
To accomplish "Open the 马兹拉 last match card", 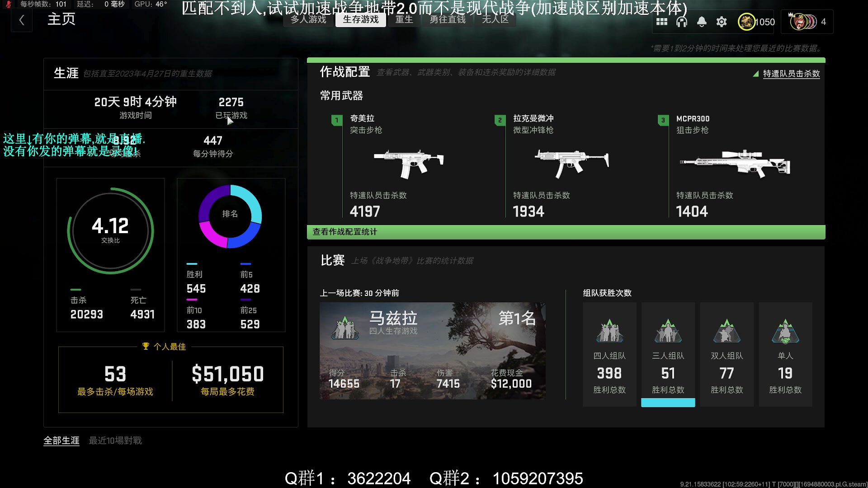I will (x=432, y=351).
